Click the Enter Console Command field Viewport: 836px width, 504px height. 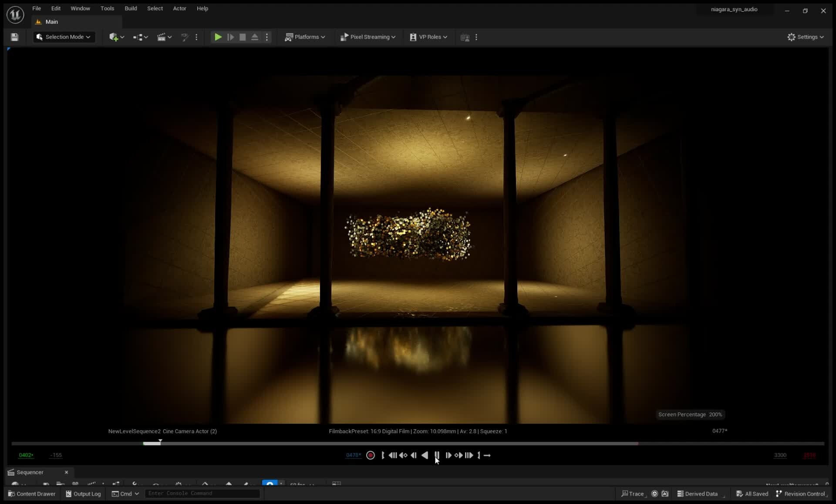pos(202,494)
